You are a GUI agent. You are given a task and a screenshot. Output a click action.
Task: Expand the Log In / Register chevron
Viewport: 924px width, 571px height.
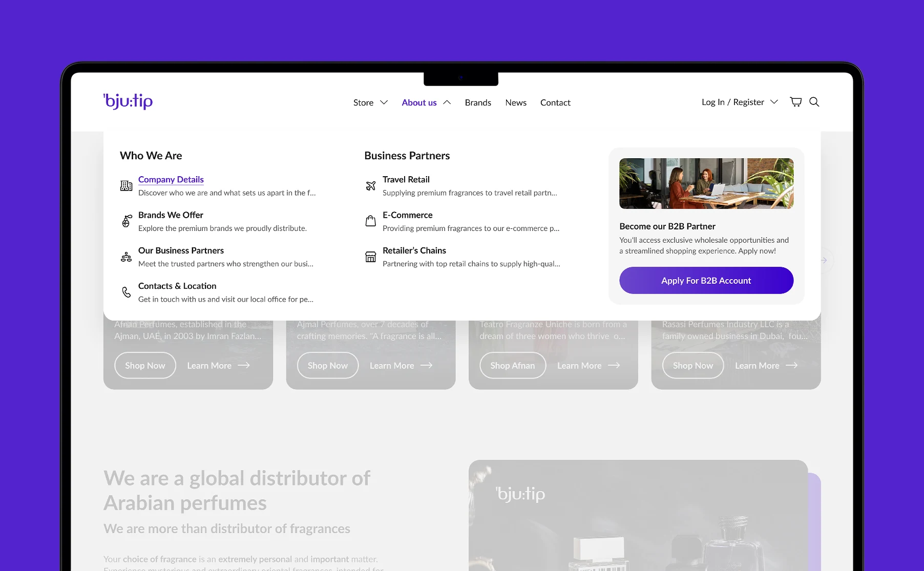(774, 102)
